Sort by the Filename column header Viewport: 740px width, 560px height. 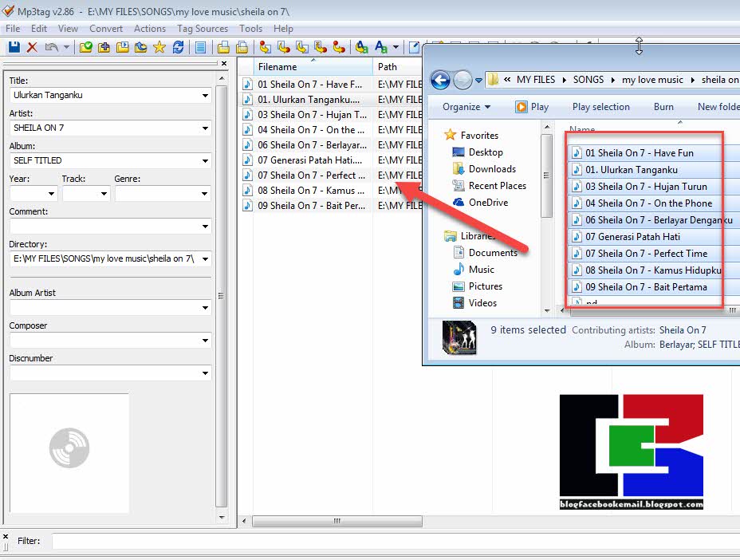[x=313, y=66]
